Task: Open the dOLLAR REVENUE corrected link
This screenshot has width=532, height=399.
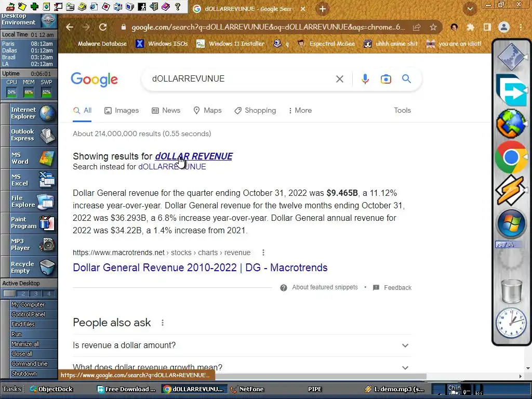Action: click(x=194, y=156)
